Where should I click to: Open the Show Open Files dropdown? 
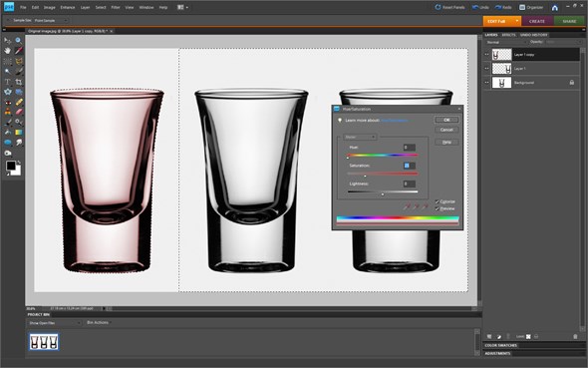point(55,322)
